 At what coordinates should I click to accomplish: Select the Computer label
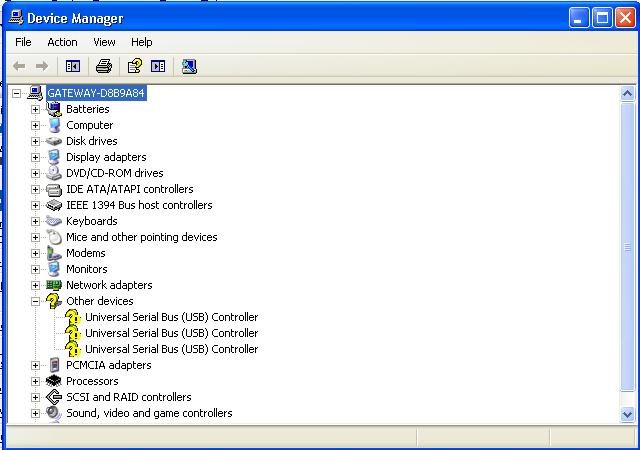pos(89,125)
